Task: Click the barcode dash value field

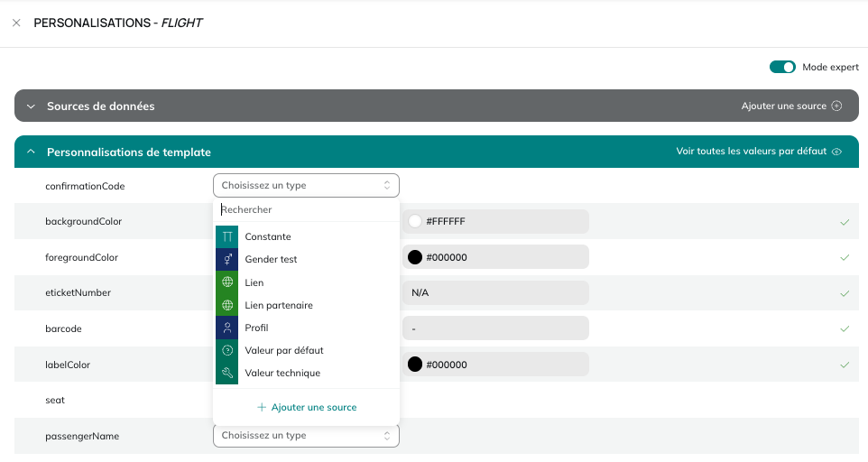Action: [495, 328]
